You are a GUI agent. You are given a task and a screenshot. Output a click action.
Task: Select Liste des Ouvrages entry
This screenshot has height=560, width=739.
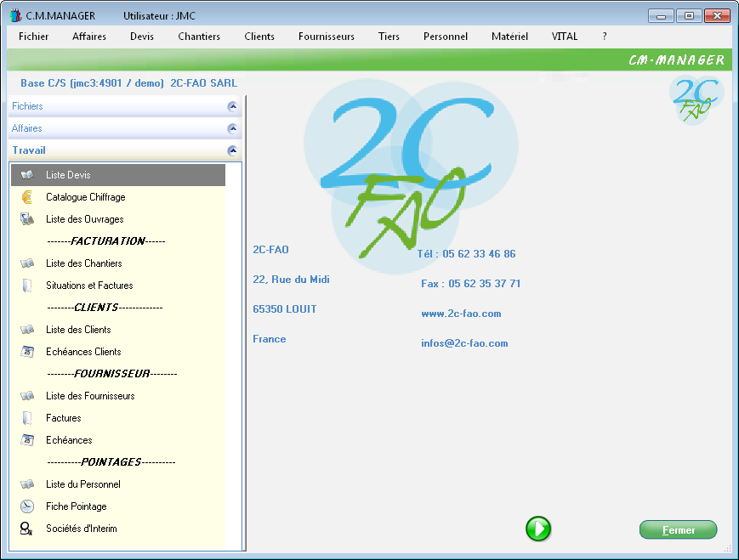tap(118, 219)
